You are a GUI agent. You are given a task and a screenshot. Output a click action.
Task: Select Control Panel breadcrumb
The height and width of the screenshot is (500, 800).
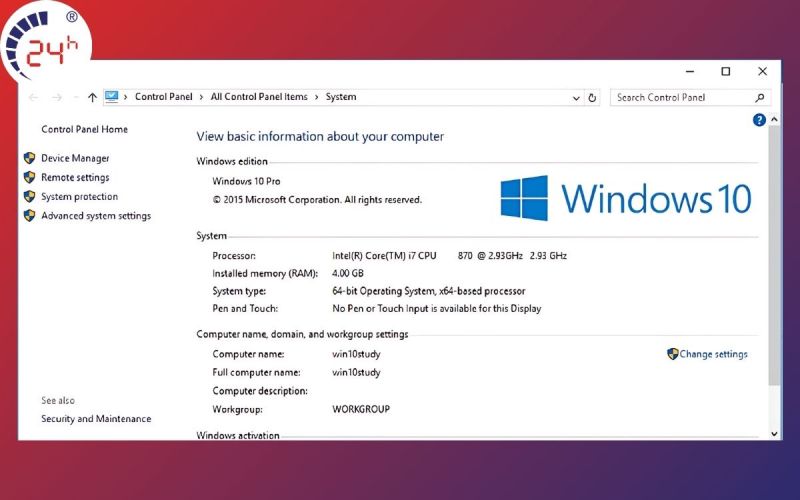164,97
